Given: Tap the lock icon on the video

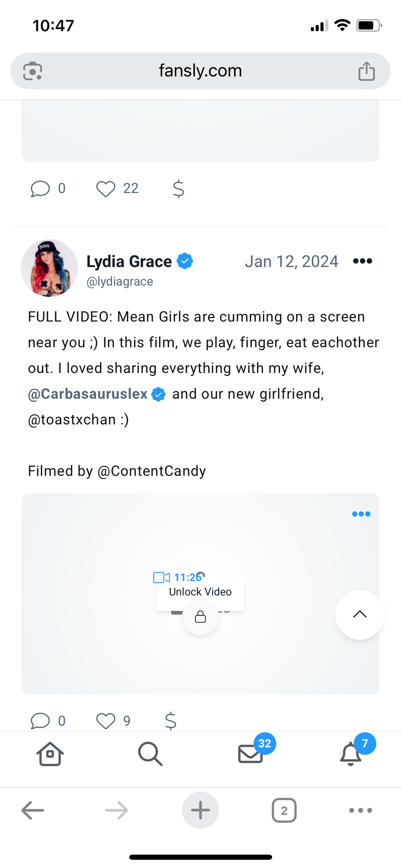Looking at the screenshot, I should tap(200, 617).
